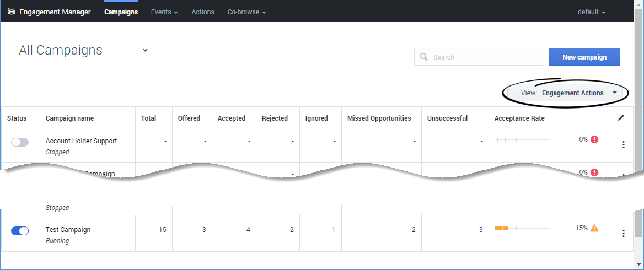Image resolution: width=644 pixels, height=270 pixels.
Task: Open the Test Campaign name link
Action: 68,230
